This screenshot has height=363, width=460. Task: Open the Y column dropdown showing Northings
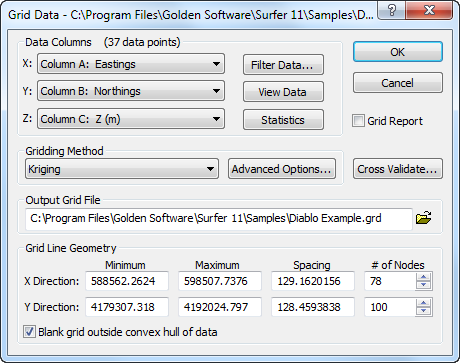[x=131, y=91]
